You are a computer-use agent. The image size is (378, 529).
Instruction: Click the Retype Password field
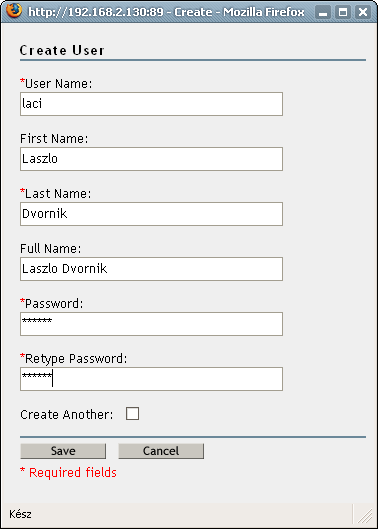[151, 379]
